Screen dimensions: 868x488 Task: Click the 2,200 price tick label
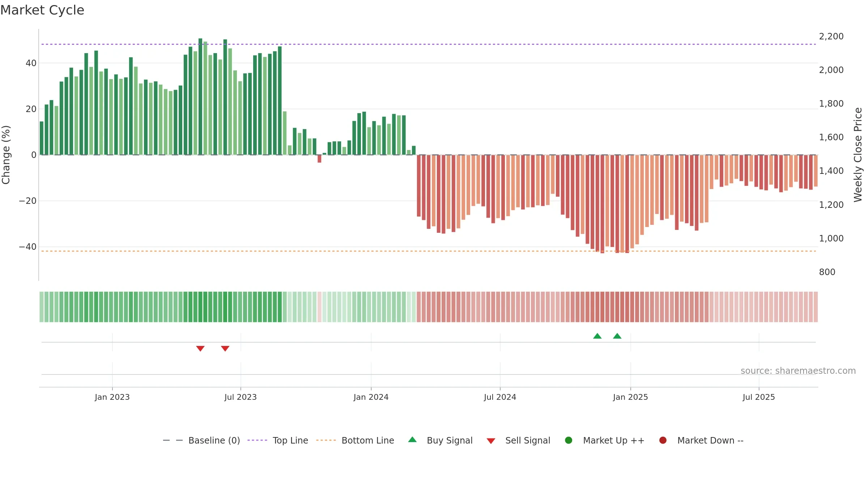coord(831,36)
